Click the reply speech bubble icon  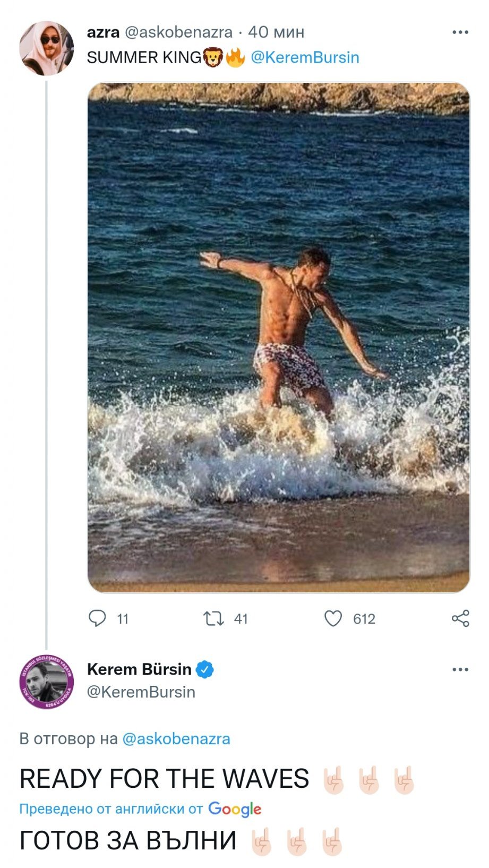point(97,618)
